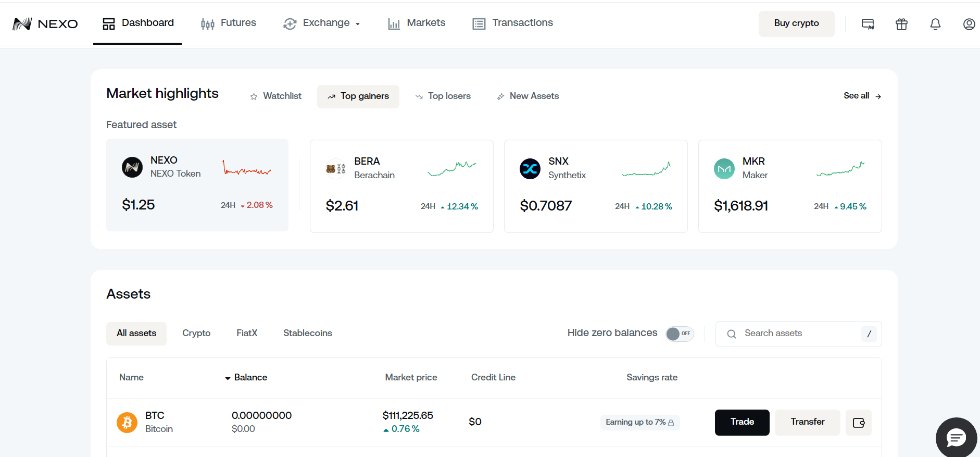Expand the Exchange dropdown menu
The width and height of the screenshot is (980, 457).
point(322,23)
